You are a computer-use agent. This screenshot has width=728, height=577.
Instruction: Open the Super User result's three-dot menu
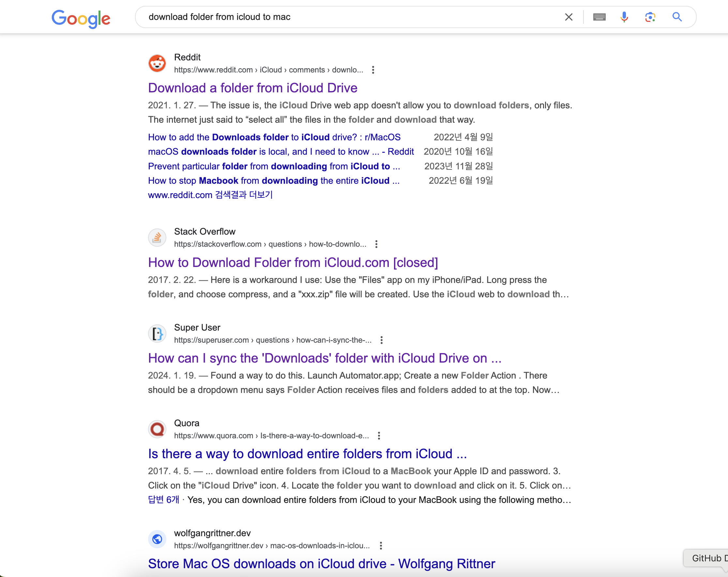click(x=381, y=340)
